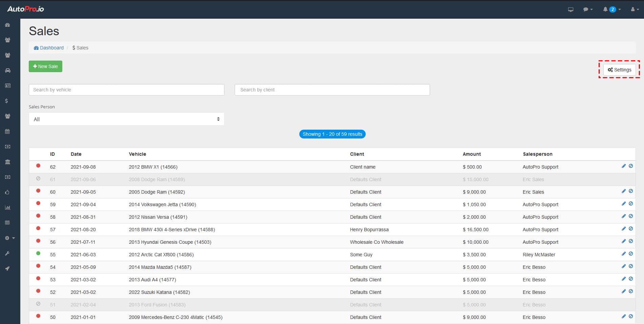The image size is (644, 324).
Task: Edit sale 52 with its pencil icon
Action: [x=624, y=291]
